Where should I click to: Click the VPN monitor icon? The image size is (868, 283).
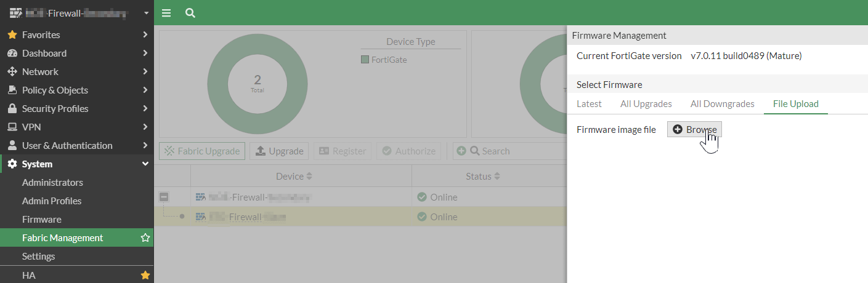point(12,127)
